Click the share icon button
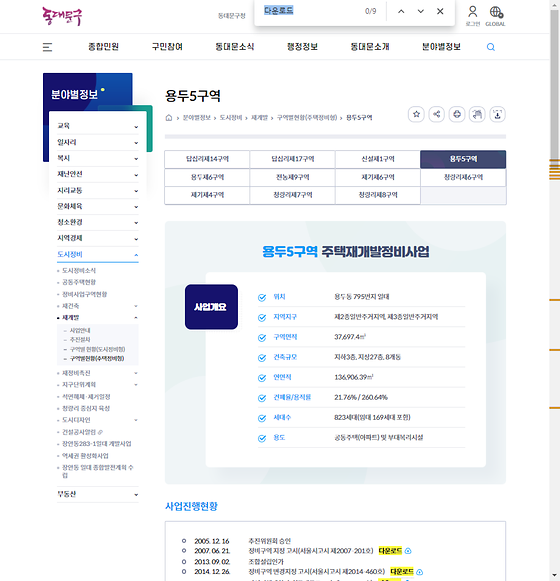This screenshot has width=560, height=581. pyautogui.click(x=437, y=114)
